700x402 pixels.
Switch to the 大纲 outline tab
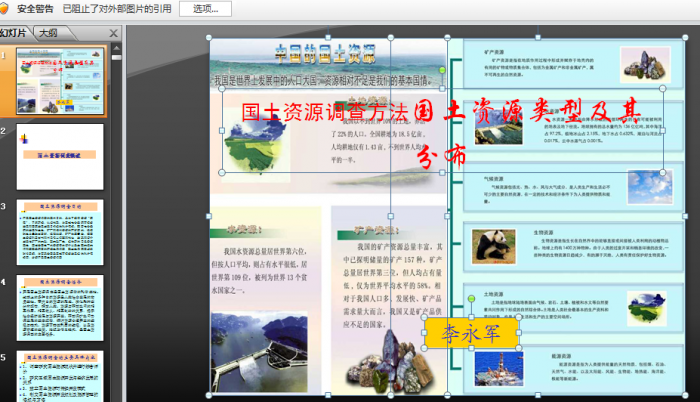[x=48, y=32]
